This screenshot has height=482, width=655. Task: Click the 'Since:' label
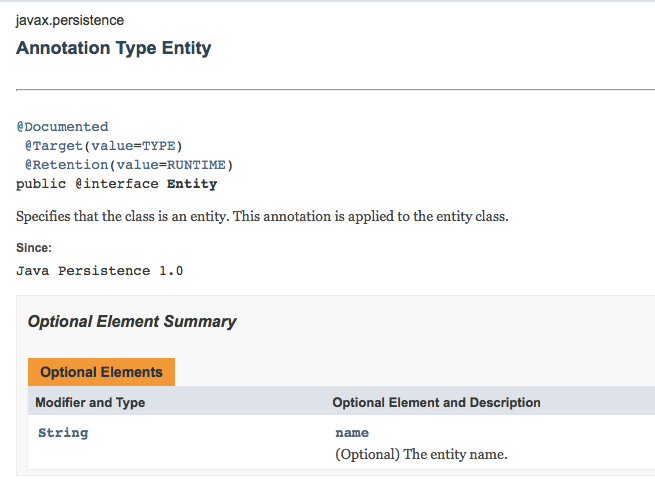[x=34, y=248]
